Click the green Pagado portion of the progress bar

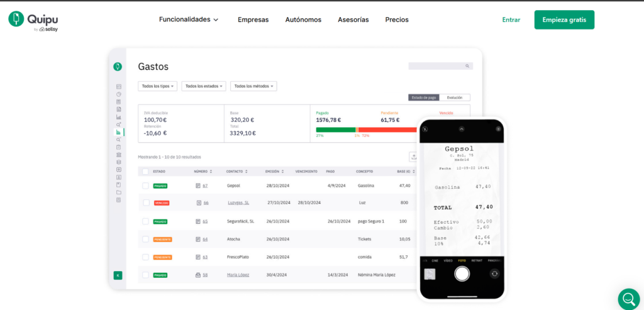[x=336, y=130]
